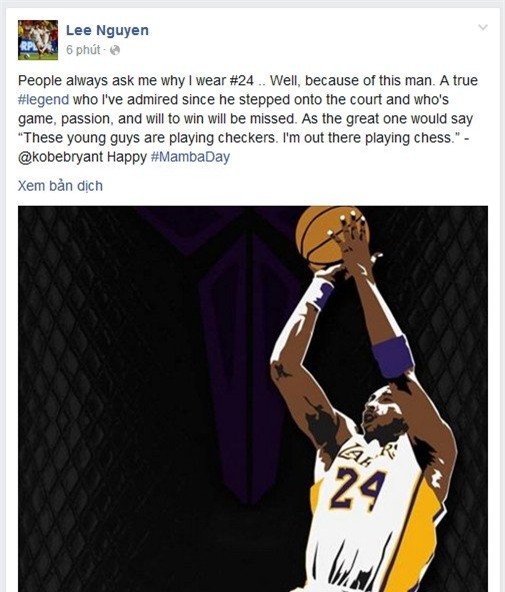Click the large purple wristband on the forearm
The height and width of the screenshot is (592, 505).
[393, 357]
